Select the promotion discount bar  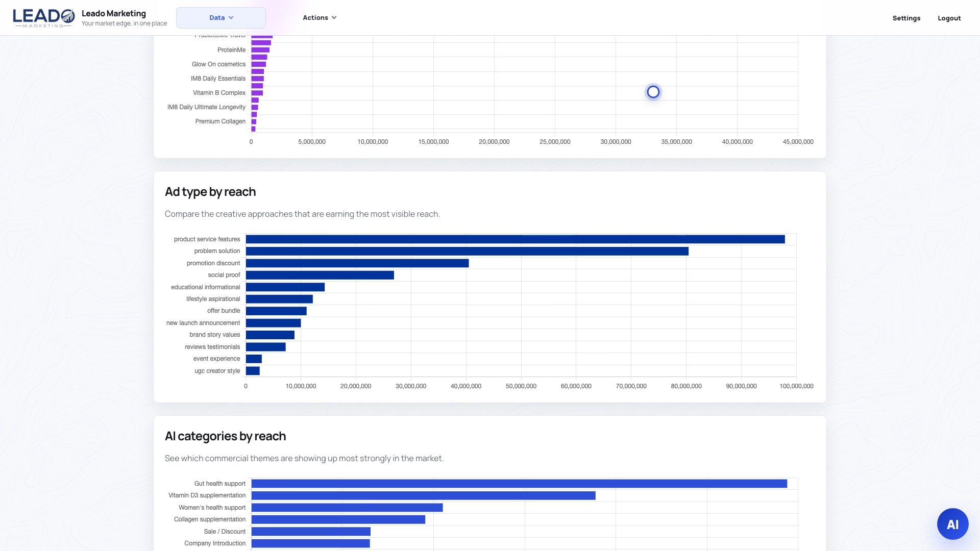click(357, 263)
